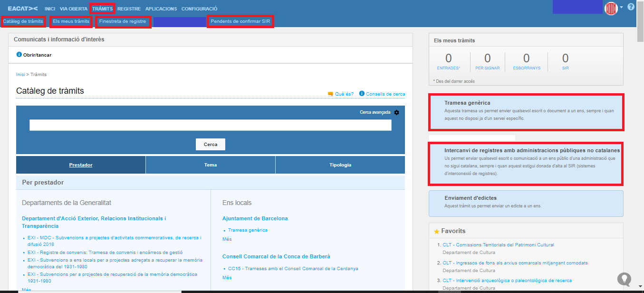Click the speech bubble icon by Què és?
644x293 pixels.
coord(330,94)
